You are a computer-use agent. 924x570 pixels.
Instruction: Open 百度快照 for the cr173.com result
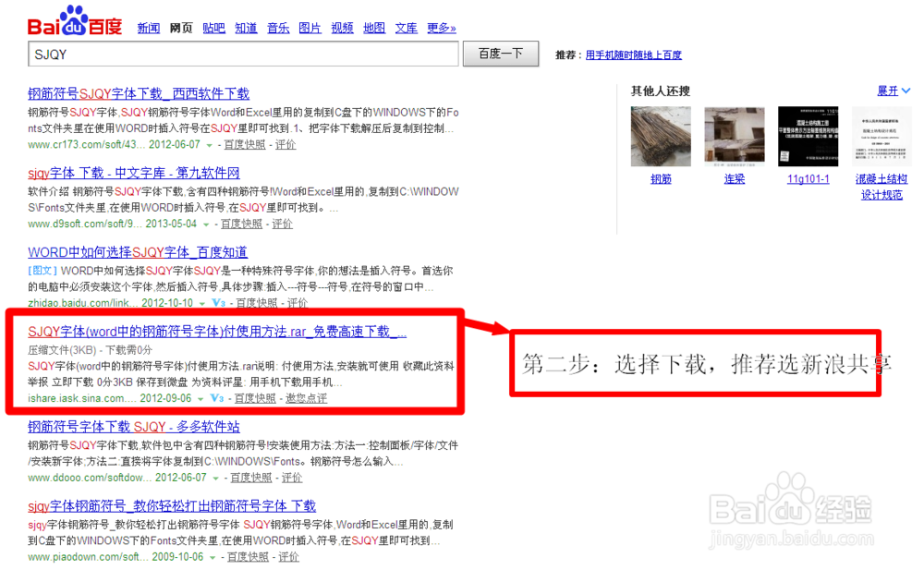tap(245, 144)
